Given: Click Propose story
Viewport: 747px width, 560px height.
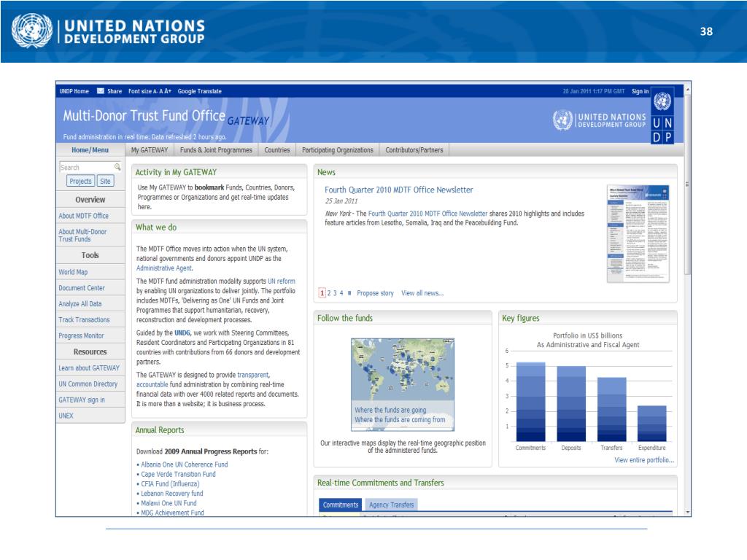Looking at the screenshot, I should click(x=375, y=293).
